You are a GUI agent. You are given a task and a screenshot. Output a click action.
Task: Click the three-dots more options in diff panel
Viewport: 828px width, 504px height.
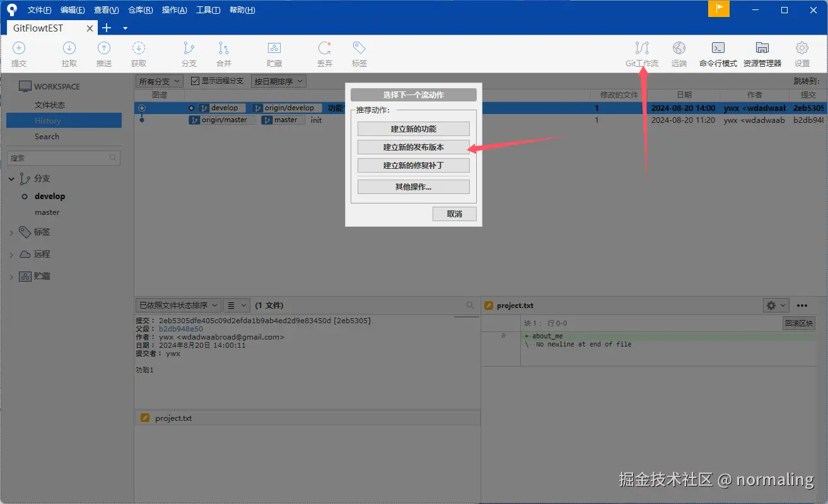802,305
